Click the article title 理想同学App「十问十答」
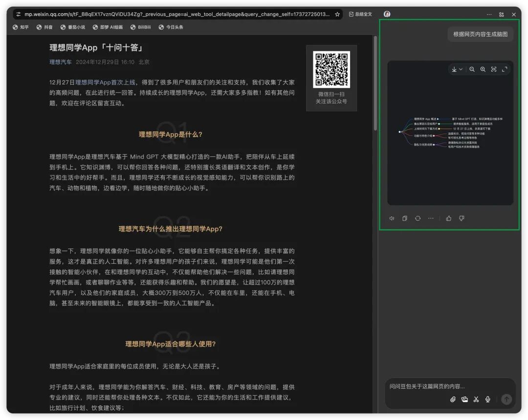This screenshot has height=420, width=528. pos(97,48)
